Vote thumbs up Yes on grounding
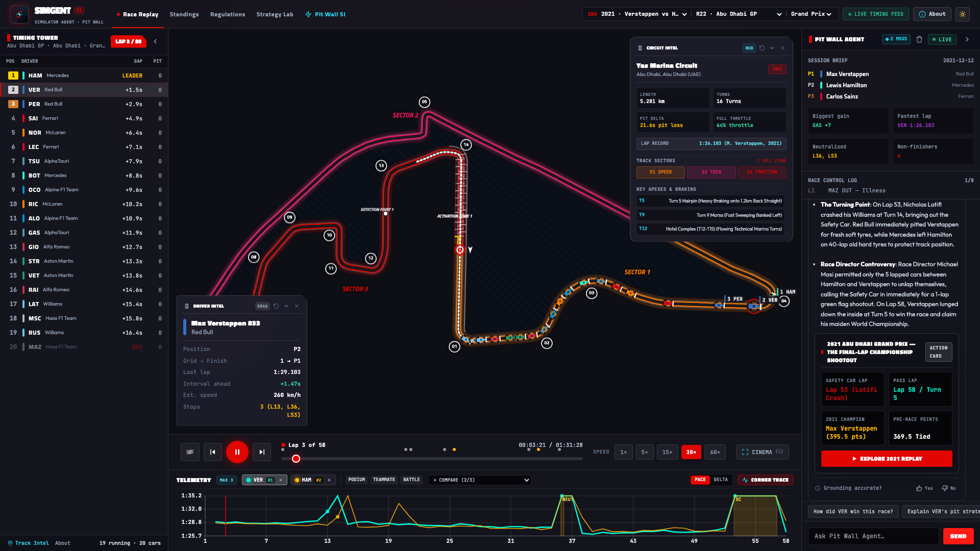980x551 pixels. (x=924, y=488)
